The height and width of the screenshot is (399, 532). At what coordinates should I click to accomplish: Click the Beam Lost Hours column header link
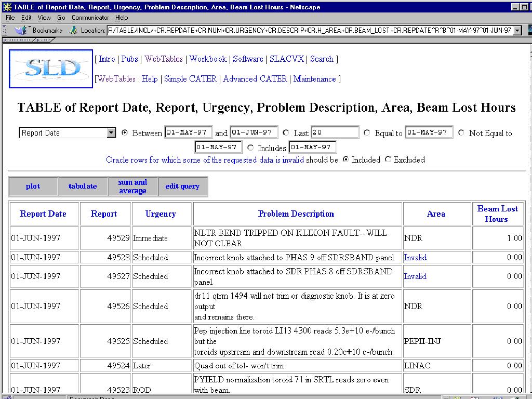pyautogui.click(x=497, y=214)
